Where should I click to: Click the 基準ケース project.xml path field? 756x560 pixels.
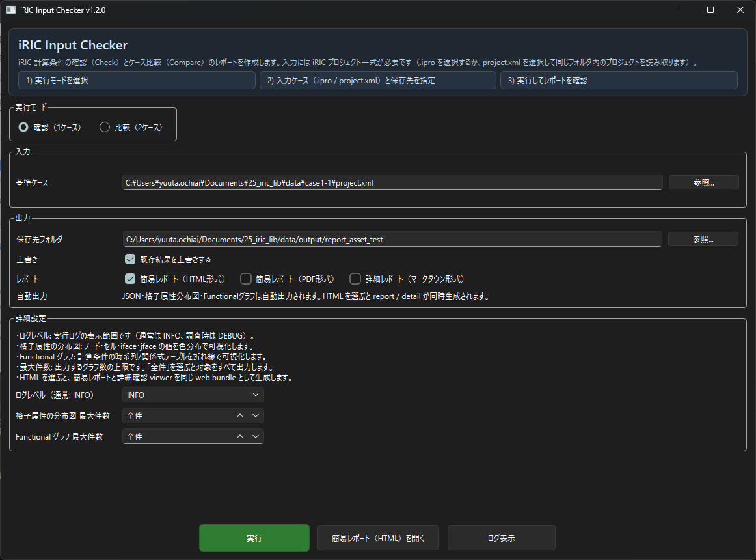tap(392, 183)
